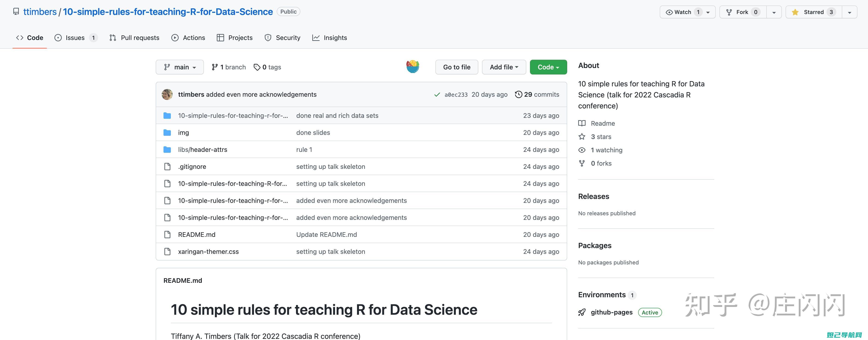Click the Go to file button
The width and height of the screenshot is (868, 340).
pyautogui.click(x=457, y=67)
